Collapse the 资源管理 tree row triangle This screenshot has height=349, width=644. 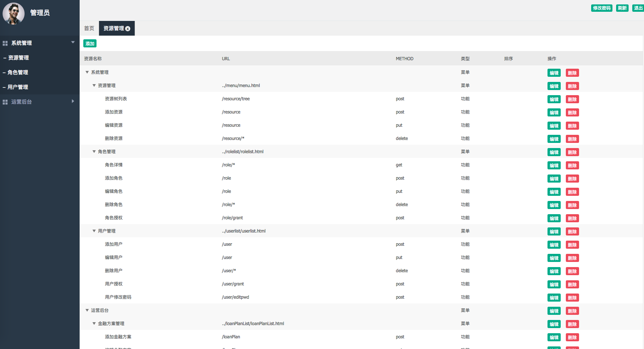94,86
